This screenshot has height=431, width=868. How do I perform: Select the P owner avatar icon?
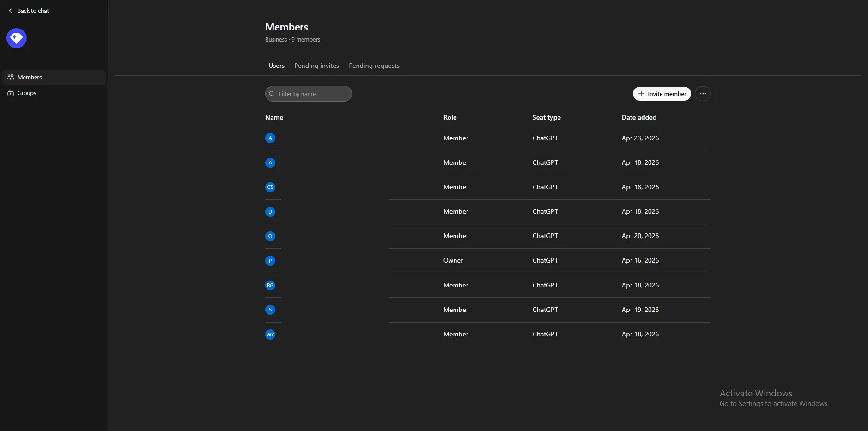coord(270,260)
